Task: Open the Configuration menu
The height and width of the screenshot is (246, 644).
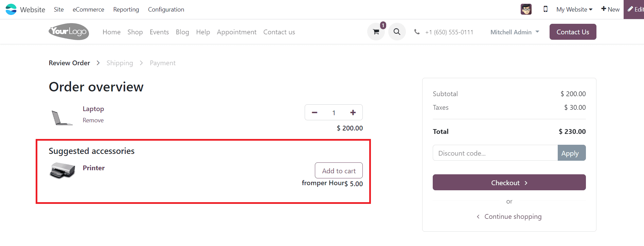Action: pos(166,10)
